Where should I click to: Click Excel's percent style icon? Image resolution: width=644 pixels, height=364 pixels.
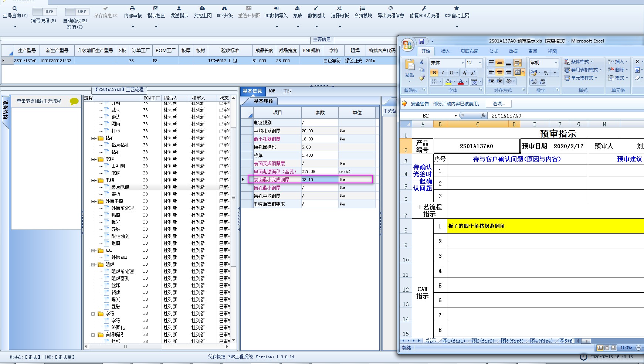point(546,73)
